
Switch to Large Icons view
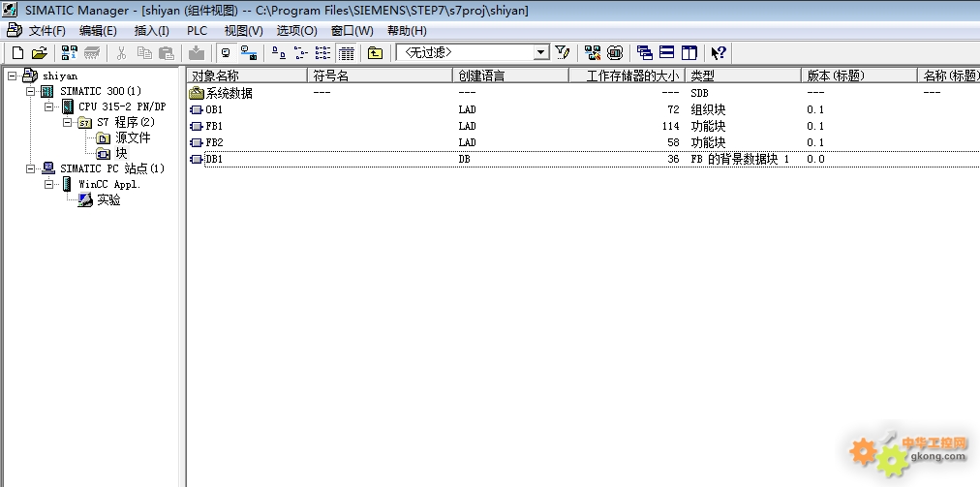pyautogui.click(x=279, y=53)
